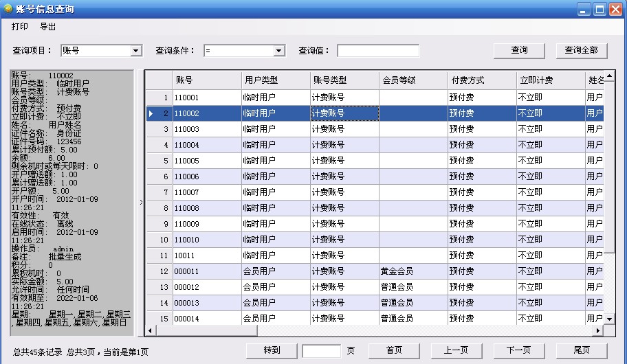Screen dimensions: 627x364
Task: Select account cell 110004
Action: [x=207, y=145]
